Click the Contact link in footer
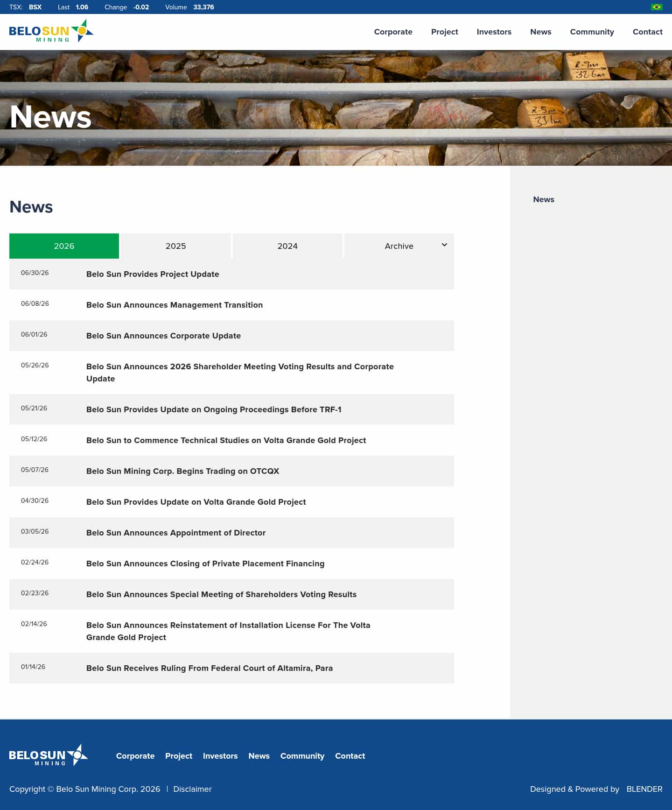672x810 pixels. (x=350, y=756)
